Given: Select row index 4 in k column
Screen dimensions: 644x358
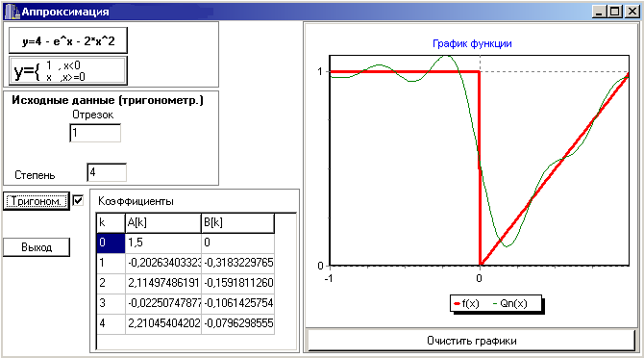Looking at the screenshot, I should tap(111, 323).
